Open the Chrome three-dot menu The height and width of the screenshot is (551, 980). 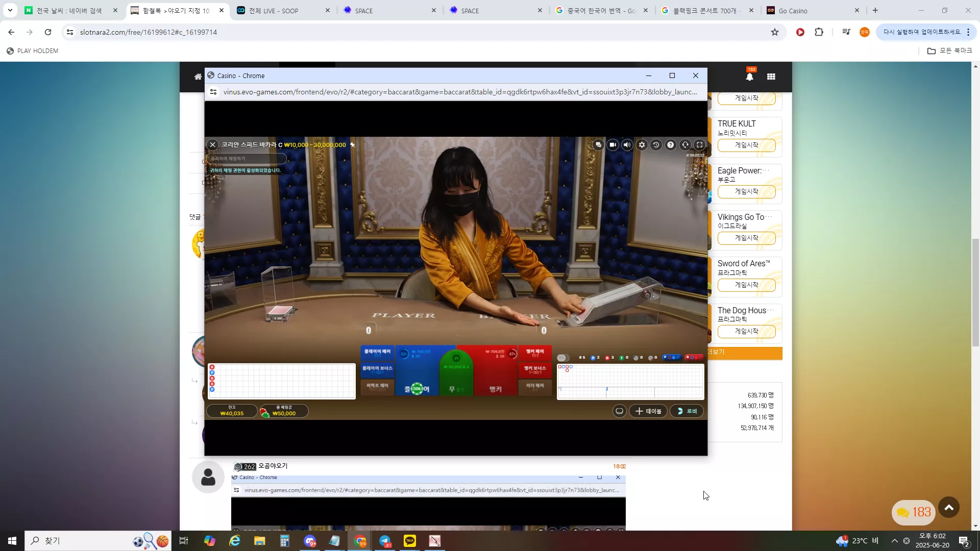pos(968,32)
